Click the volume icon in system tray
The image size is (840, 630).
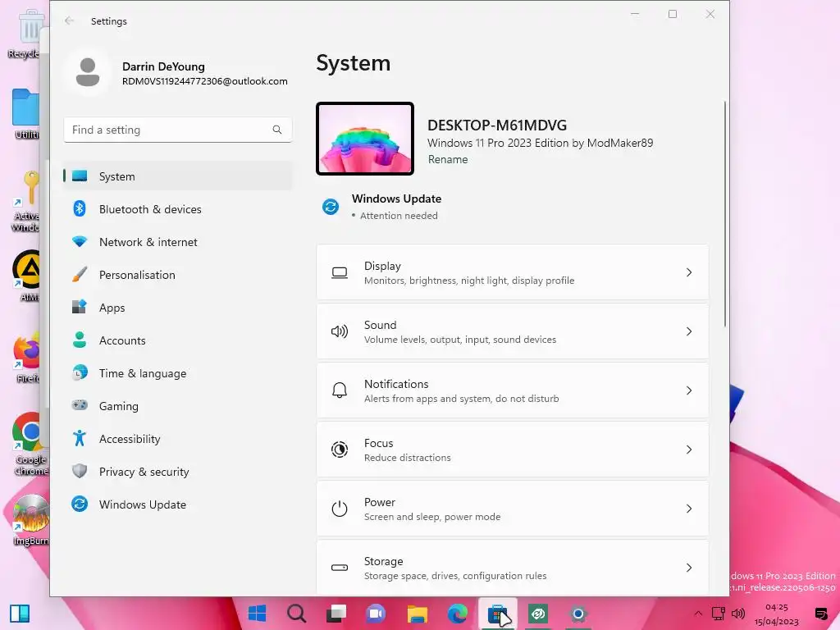tap(738, 614)
